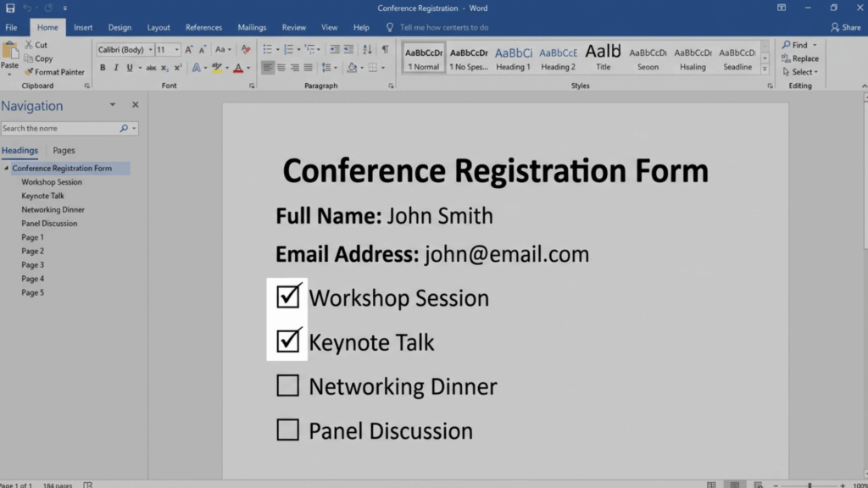Collapse the Conference Registration Form heading
The height and width of the screenshot is (488, 868).
[x=5, y=168]
